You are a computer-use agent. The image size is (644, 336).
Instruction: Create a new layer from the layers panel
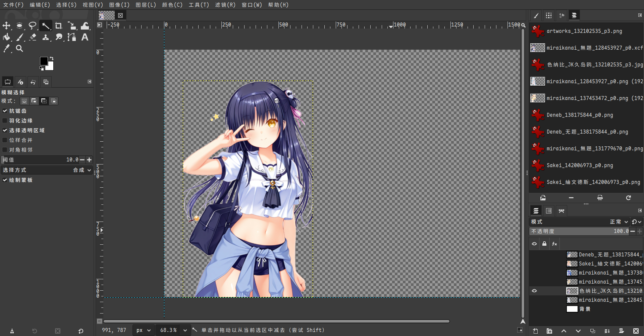coord(535,331)
